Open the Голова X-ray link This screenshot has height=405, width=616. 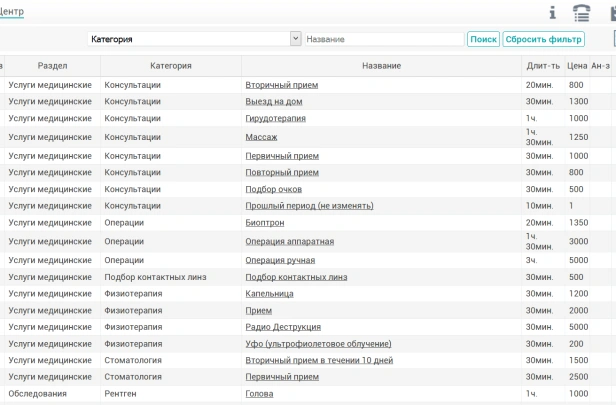[x=259, y=394]
